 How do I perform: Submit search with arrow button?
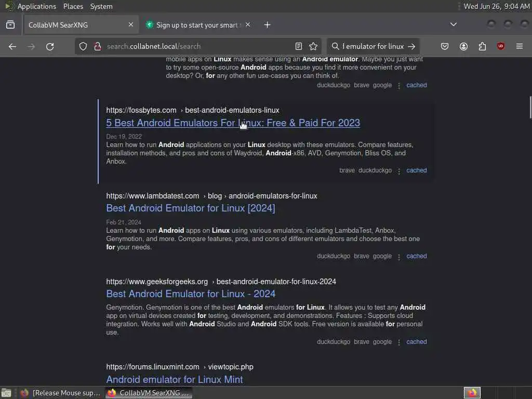point(411,46)
